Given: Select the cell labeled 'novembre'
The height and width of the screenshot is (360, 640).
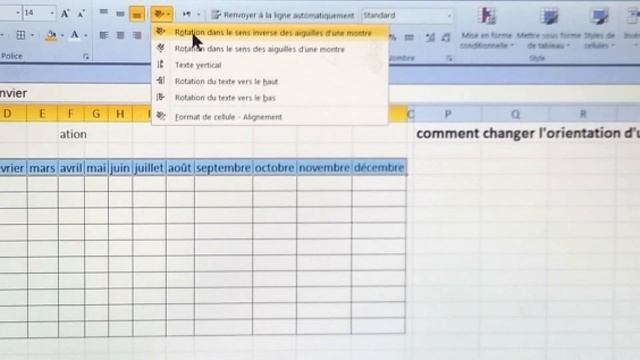Looking at the screenshot, I should click(x=324, y=168).
